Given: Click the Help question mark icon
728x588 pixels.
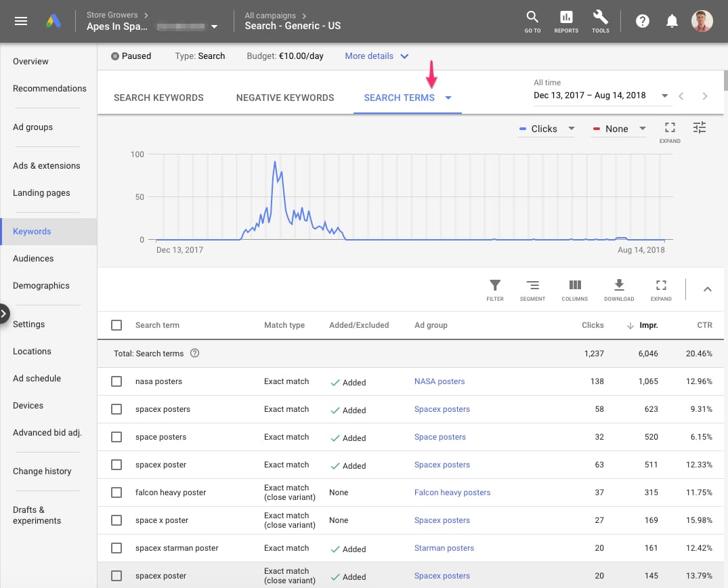Looking at the screenshot, I should click(x=642, y=21).
